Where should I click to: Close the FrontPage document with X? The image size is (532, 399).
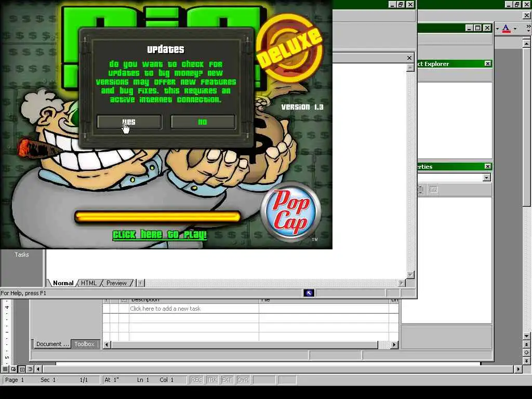click(x=409, y=58)
